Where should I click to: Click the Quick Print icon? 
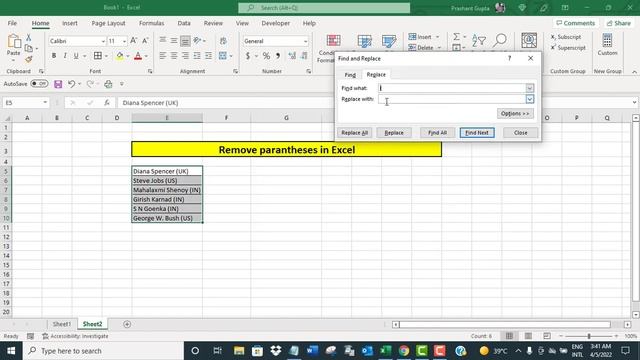pos(108,84)
